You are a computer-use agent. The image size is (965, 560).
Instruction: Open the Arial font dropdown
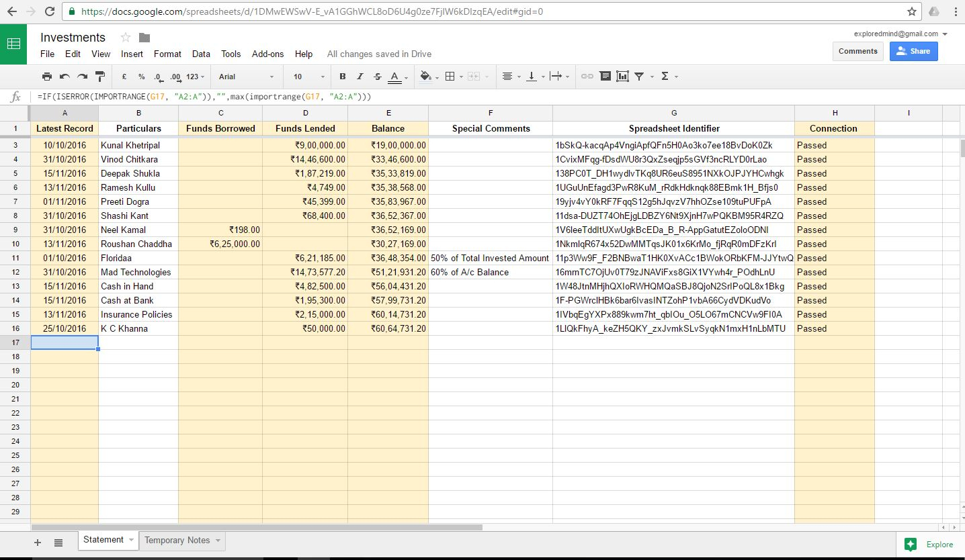click(x=246, y=77)
